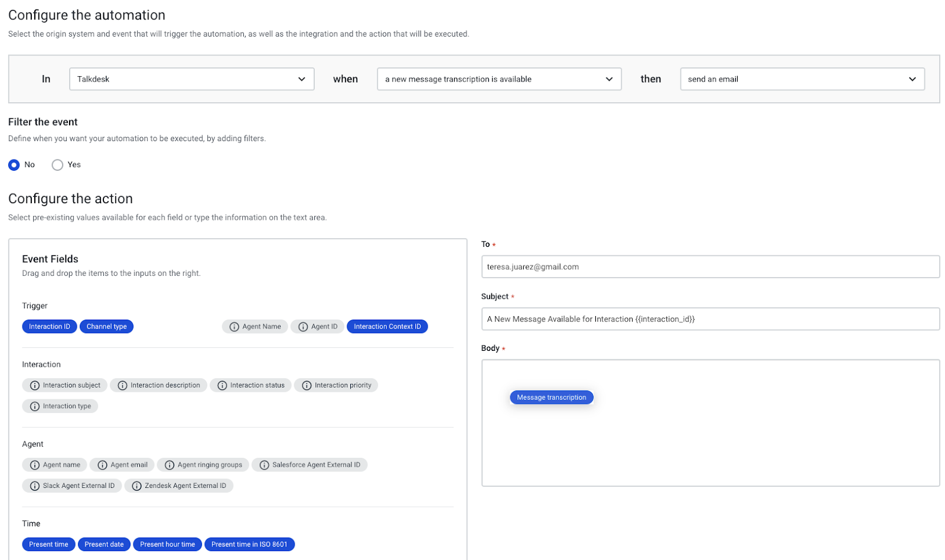Click the Subject input field
This screenshot has height=560, width=945.
point(711,319)
